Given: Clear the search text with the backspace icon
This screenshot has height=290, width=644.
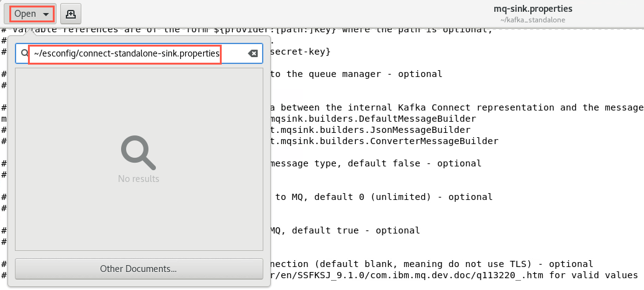Looking at the screenshot, I should 253,53.
